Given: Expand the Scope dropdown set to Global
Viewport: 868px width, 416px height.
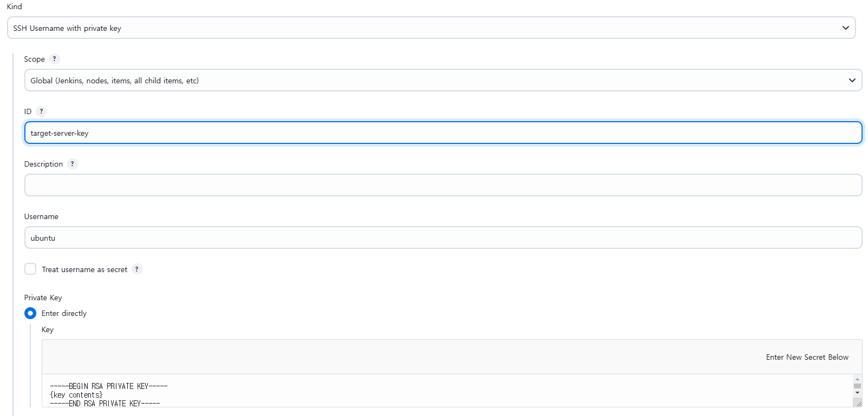Looking at the screenshot, I should pos(443,80).
